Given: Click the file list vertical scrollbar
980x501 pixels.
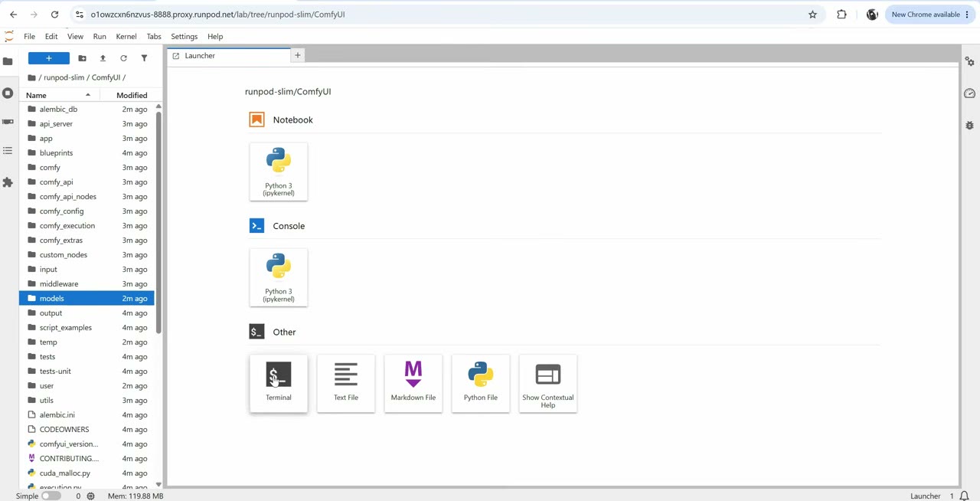Looking at the screenshot, I should click(158, 222).
